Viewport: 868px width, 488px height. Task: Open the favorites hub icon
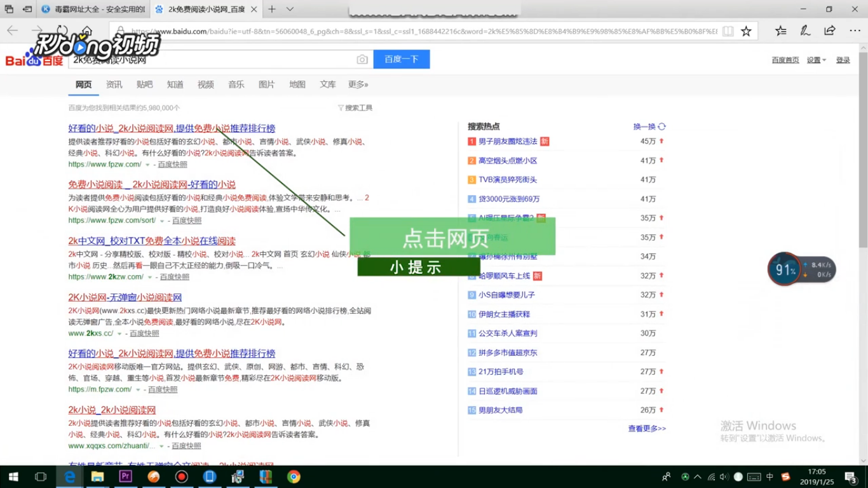[x=781, y=30]
